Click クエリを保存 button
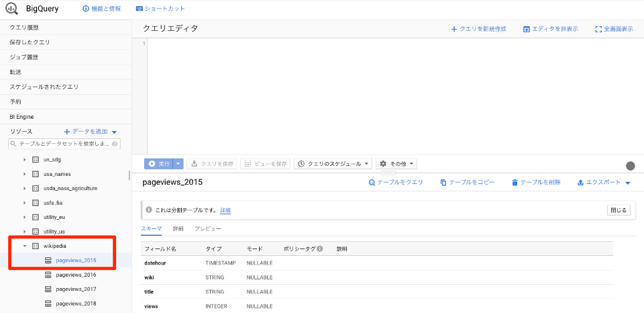The image size is (644, 313). 212,164
